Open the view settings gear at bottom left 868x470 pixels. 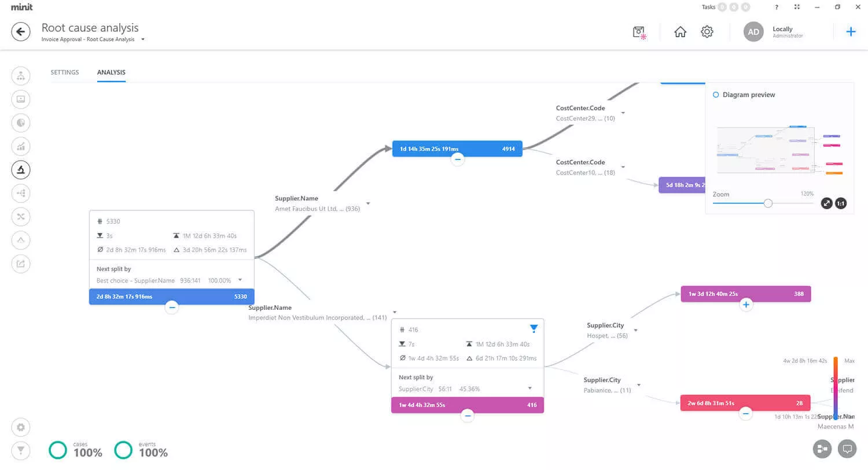tap(21, 427)
